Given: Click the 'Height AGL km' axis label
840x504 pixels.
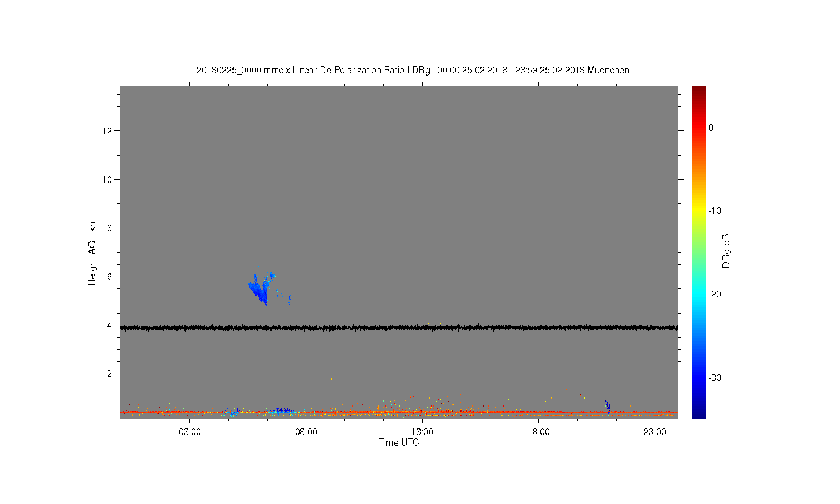Looking at the screenshot, I should click(x=92, y=252).
